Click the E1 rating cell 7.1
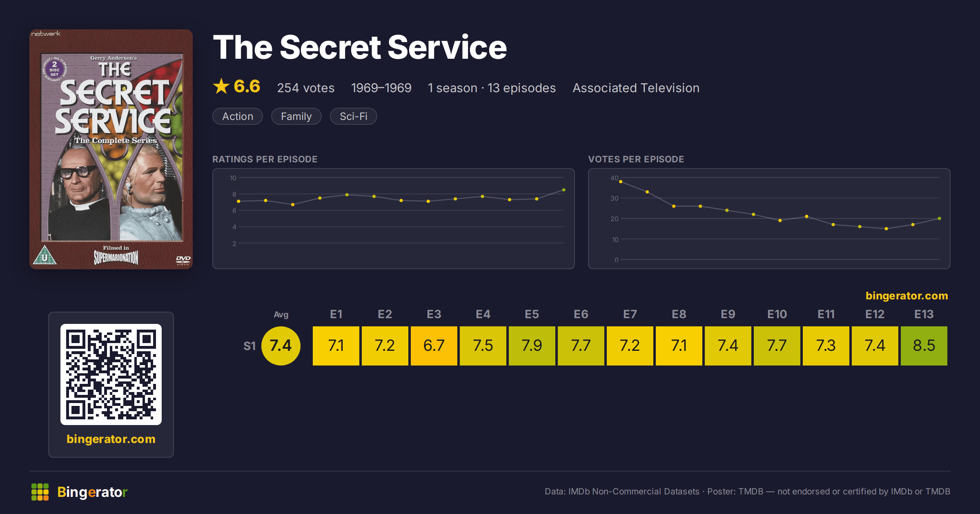This screenshot has width=980, height=514. [x=336, y=346]
